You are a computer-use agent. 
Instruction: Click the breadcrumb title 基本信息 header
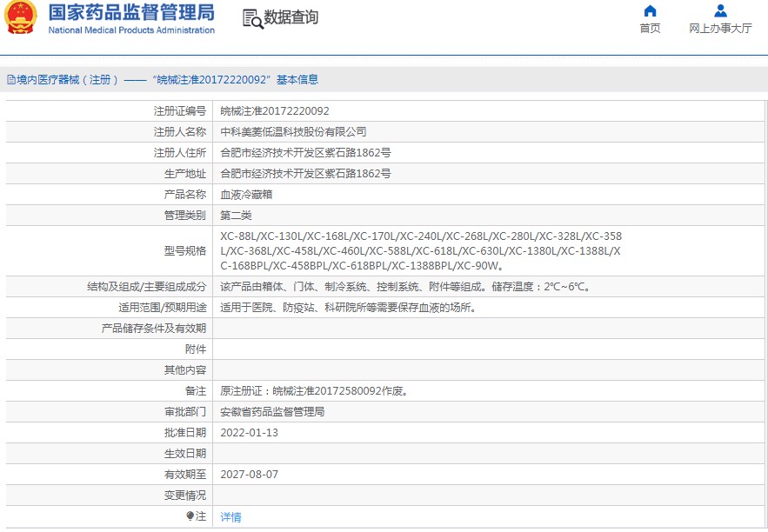(297, 80)
